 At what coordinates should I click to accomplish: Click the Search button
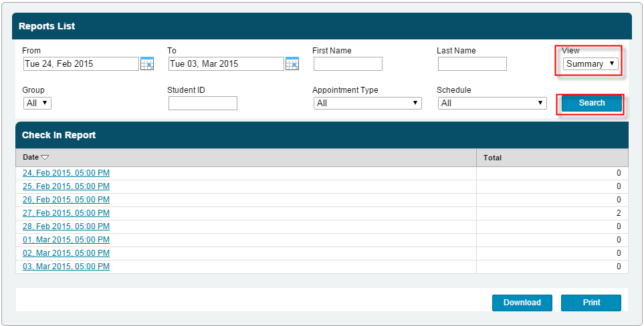(x=591, y=103)
